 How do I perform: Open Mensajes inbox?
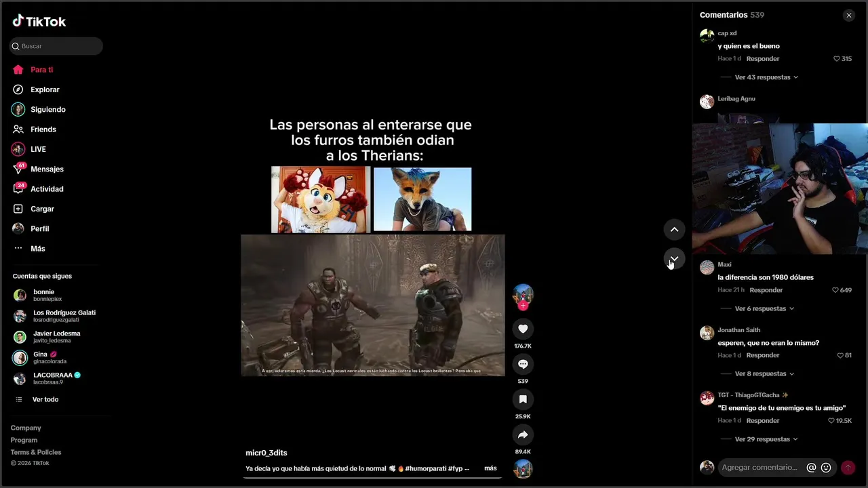click(47, 169)
